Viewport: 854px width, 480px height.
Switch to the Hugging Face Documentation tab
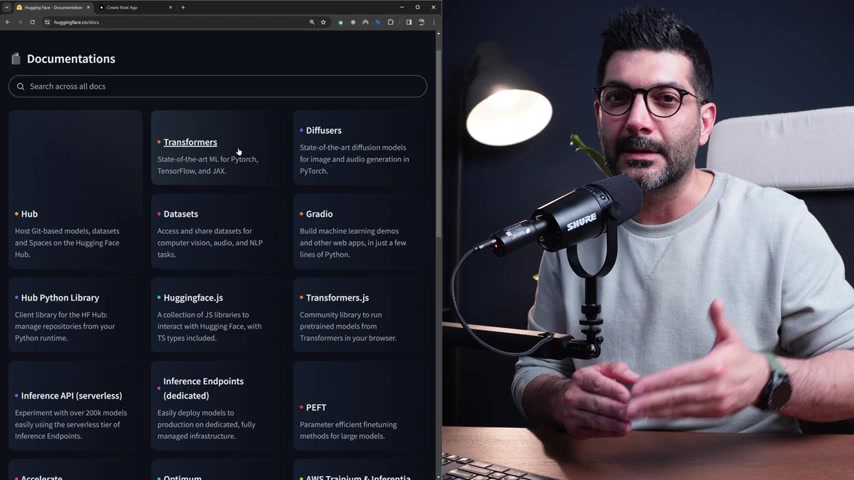coord(52,8)
